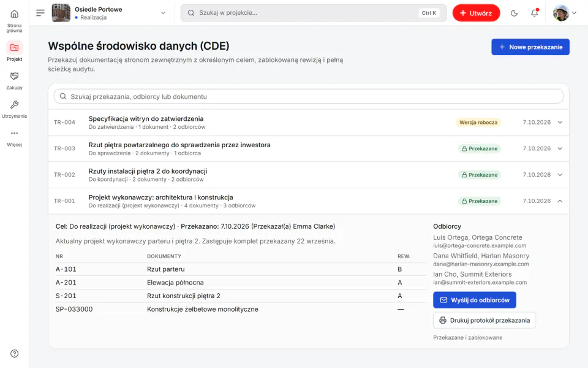Expand the TR-003 row chevron
Image resolution: width=588 pixels, height=368 pixels.
[x=560, y=148]
